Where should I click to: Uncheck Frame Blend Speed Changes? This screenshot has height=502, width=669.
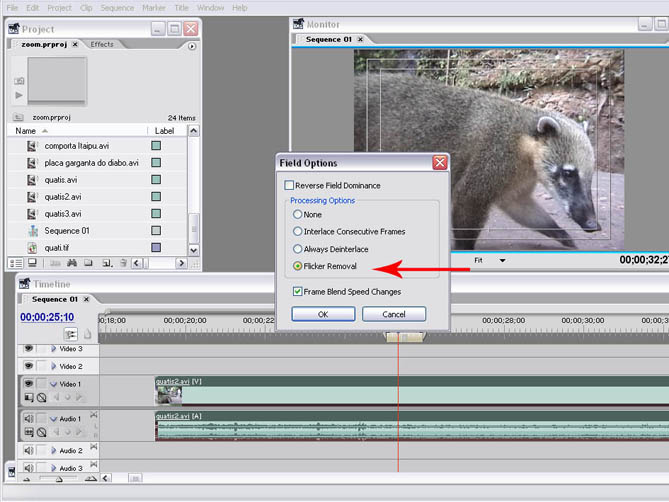(298, 291)
